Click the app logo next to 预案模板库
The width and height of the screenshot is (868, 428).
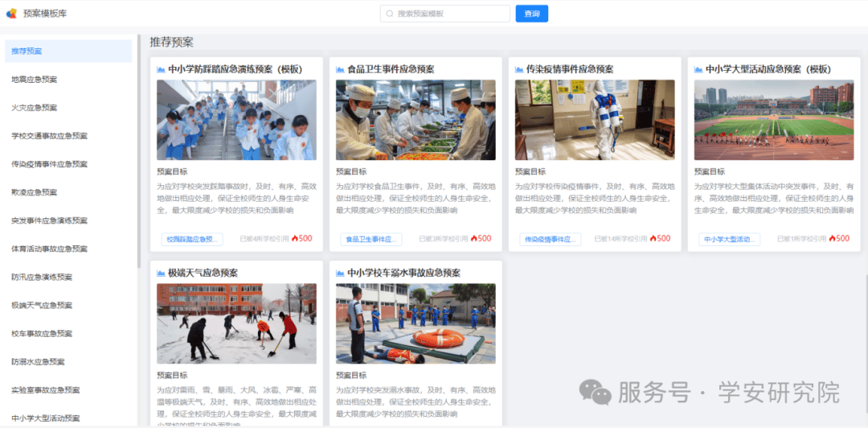[x=11, y=13]
